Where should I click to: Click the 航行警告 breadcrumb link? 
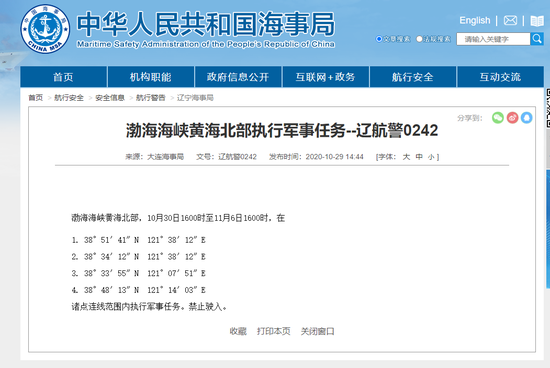(150, 98)
